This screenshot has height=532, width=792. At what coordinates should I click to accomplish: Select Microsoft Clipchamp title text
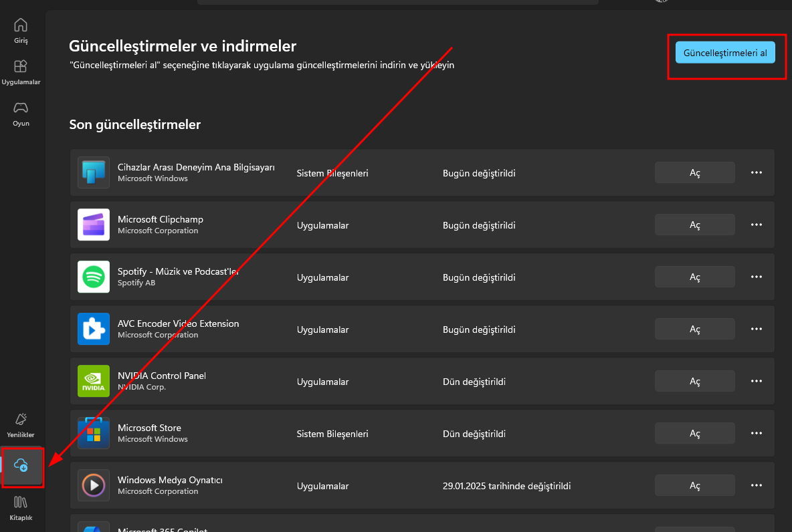click(160, 219)
